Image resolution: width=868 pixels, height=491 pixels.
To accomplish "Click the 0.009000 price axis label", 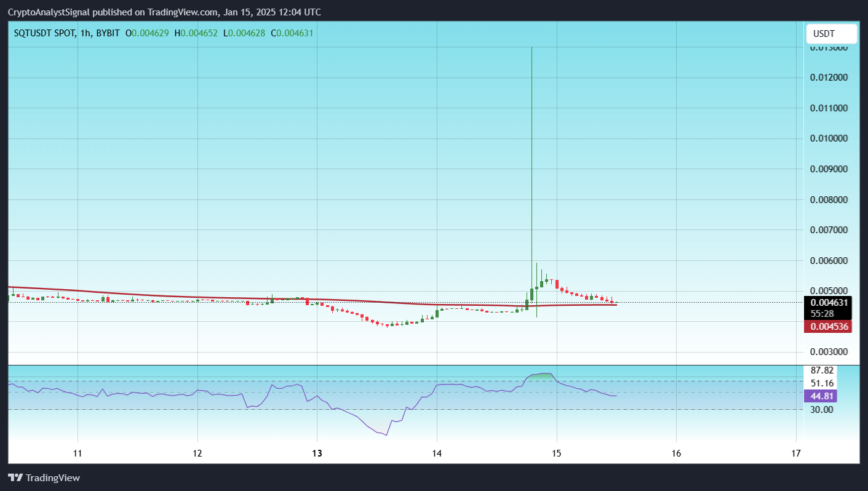I will (829, 169).
